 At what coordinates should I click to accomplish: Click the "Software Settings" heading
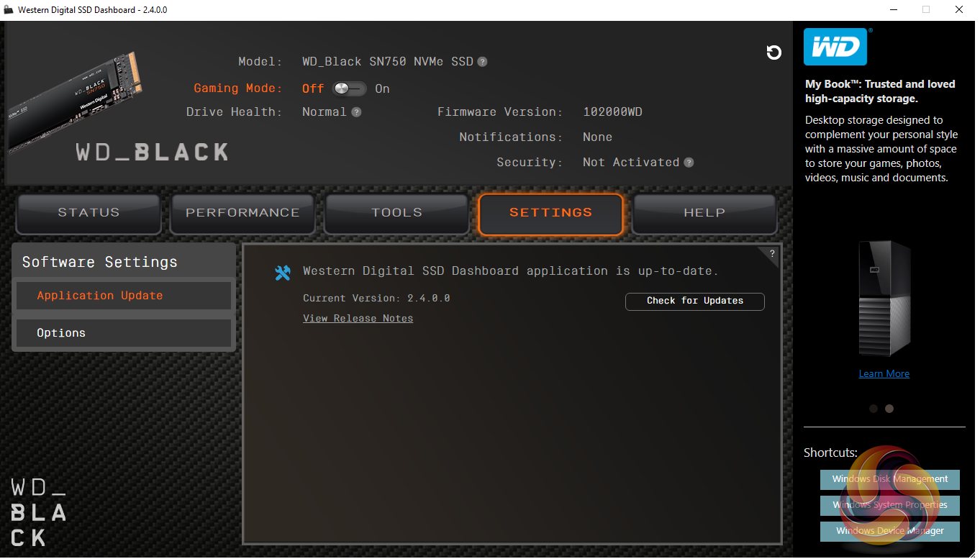click(99, 262)
